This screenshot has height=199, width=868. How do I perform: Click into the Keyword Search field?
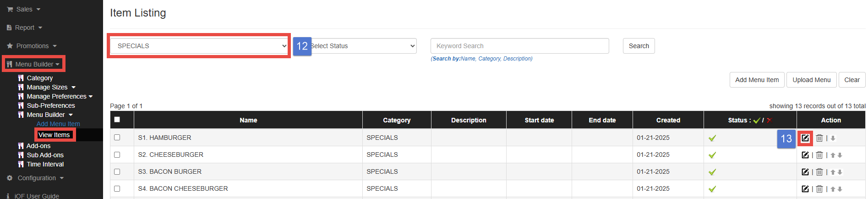pyautogui.click(x=519, y=46)
